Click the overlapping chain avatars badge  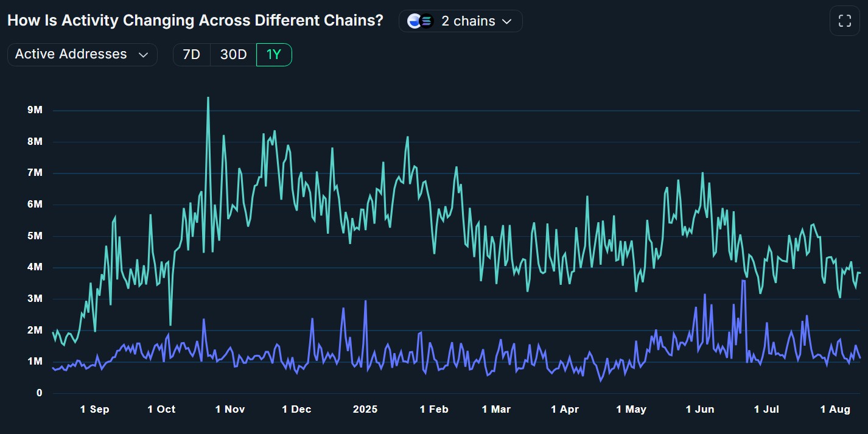point(420,20)
